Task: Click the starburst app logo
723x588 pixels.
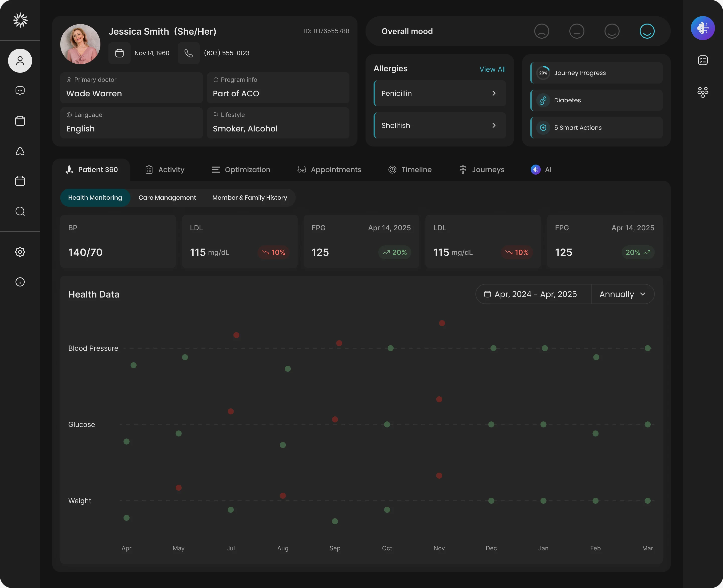Action: click(20, 20)
